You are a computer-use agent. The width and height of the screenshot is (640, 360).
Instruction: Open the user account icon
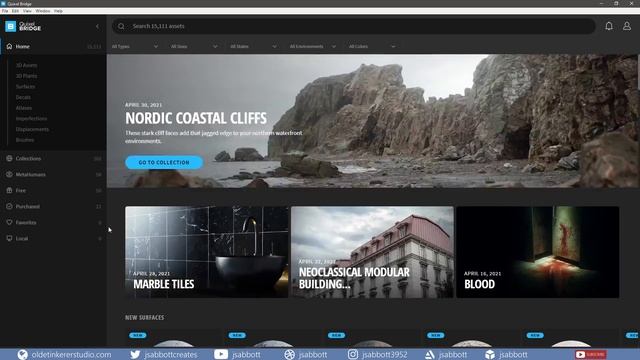(x=627, y=26)
